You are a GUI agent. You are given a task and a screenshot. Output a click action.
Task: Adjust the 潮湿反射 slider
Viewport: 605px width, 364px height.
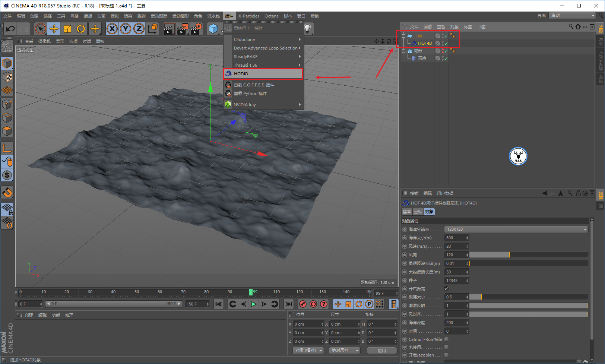529,306
